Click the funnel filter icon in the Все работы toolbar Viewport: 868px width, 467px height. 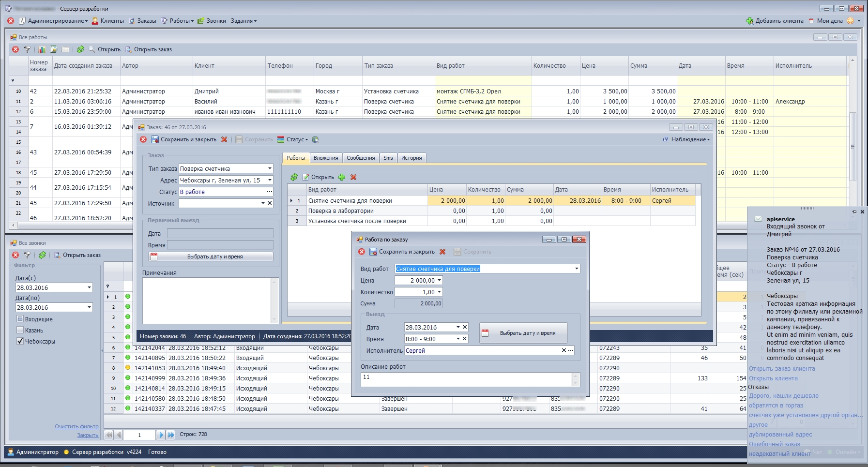27,49
